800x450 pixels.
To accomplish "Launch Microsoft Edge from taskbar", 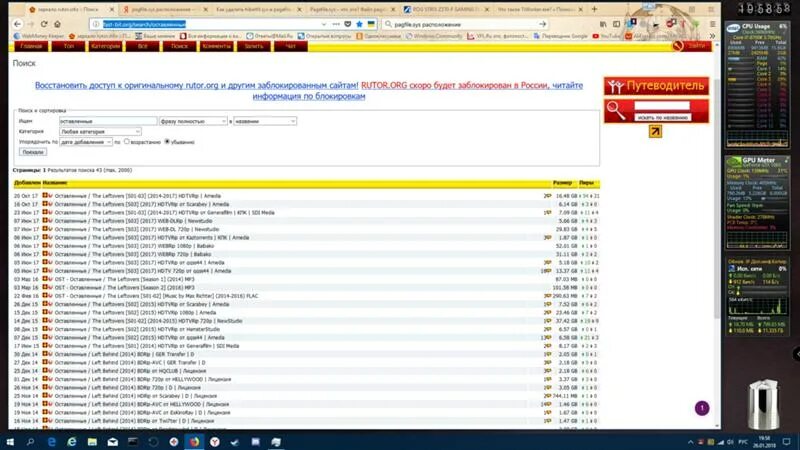I will 51,441.
